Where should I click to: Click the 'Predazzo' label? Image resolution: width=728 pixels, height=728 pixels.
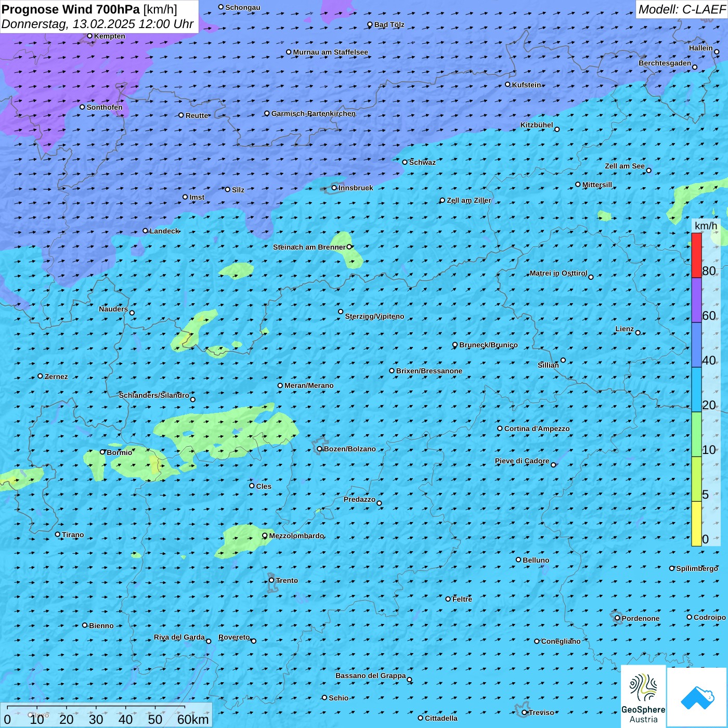(x=359, y=499)
